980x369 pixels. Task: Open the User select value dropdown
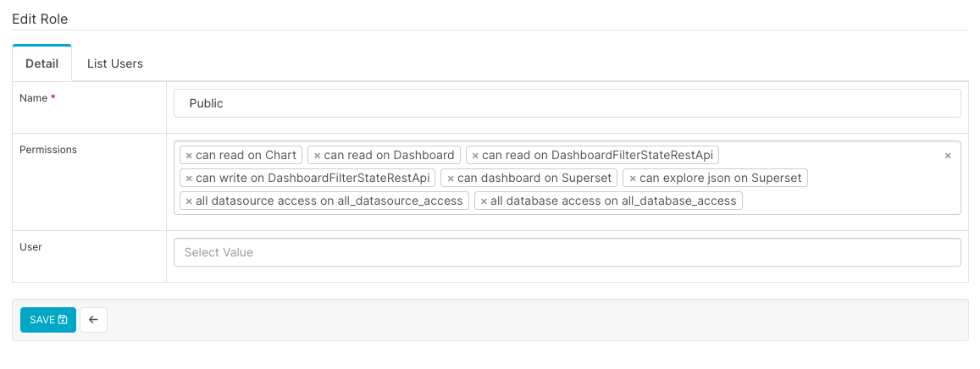pyautogui.click(x=567, y=252)
